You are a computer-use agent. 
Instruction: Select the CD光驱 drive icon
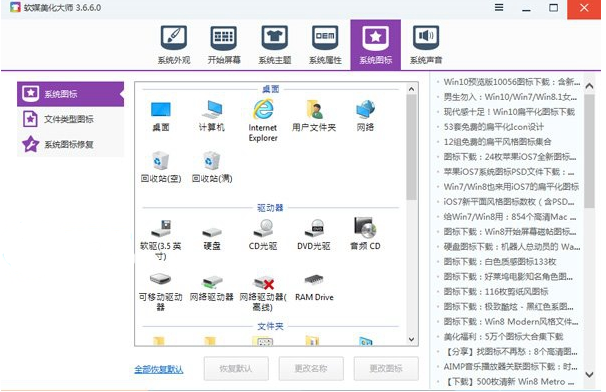click(x=263, y=235)
